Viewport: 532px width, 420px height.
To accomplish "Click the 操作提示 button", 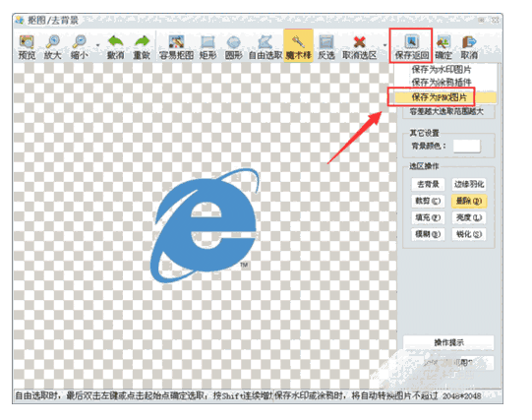I will click(448, 342).
